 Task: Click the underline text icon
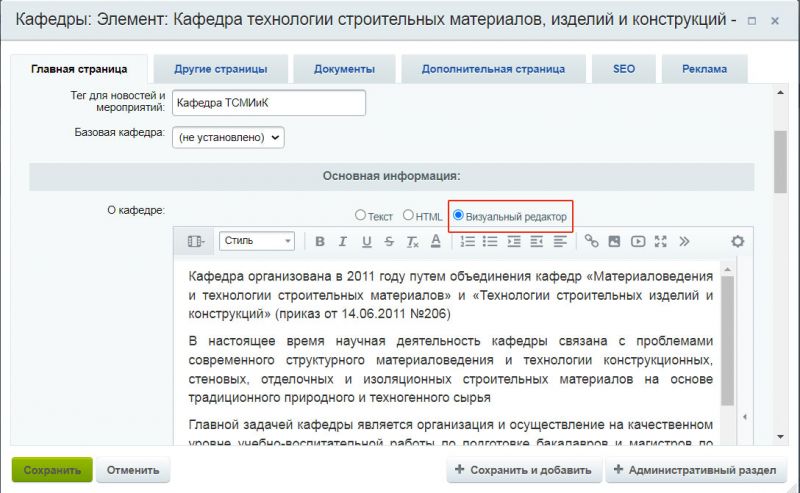pos(366,241)
